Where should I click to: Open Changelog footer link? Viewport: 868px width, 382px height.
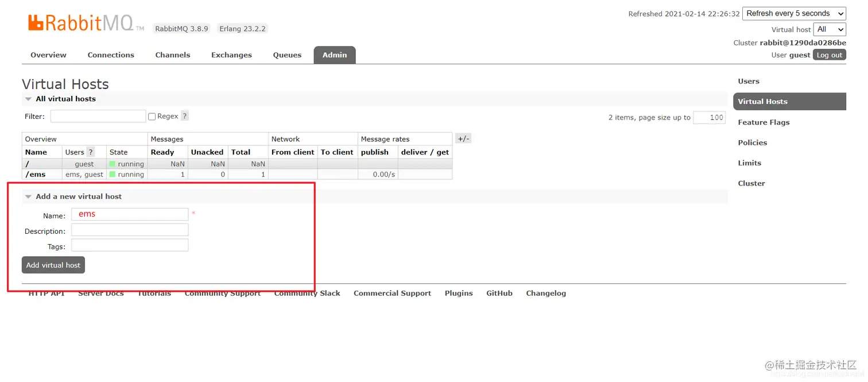point(546,293)
